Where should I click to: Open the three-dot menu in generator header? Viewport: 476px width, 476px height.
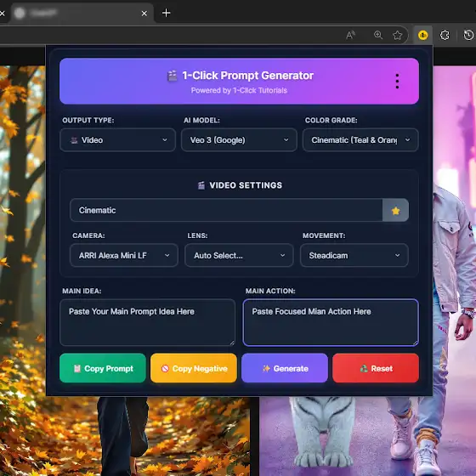point(397,81)
